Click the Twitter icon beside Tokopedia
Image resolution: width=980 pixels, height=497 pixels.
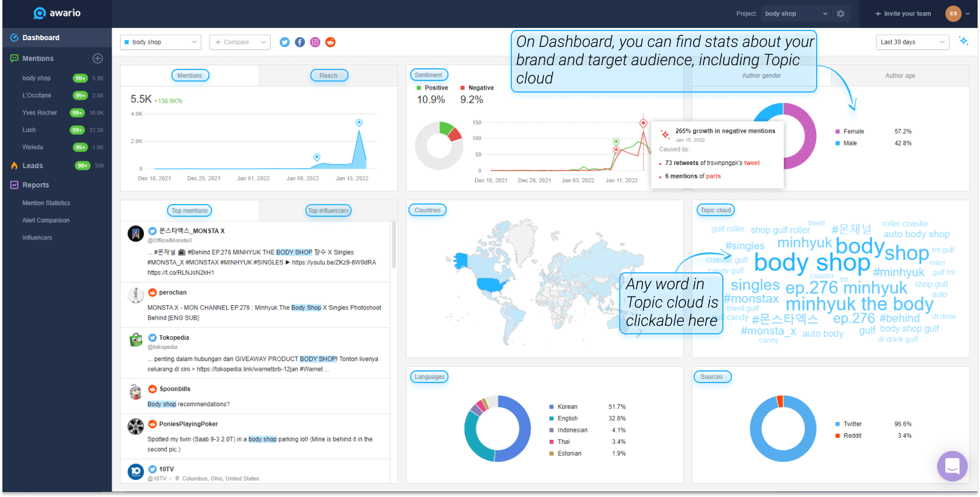152,337
